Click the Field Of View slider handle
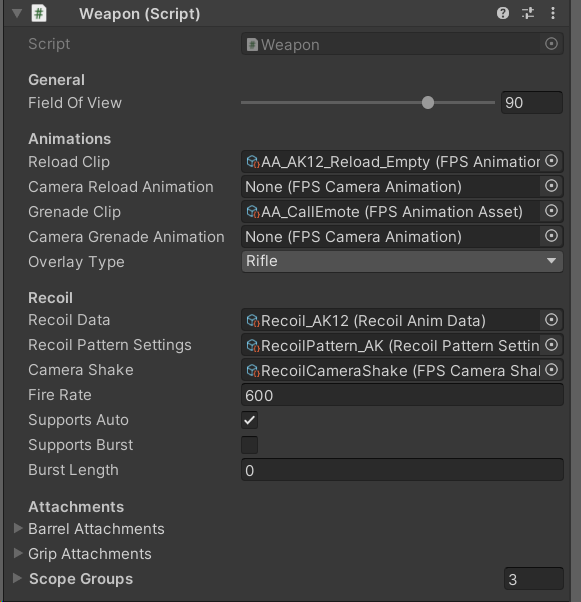This screenshot has height=602, width=581. tap(428, 103)
